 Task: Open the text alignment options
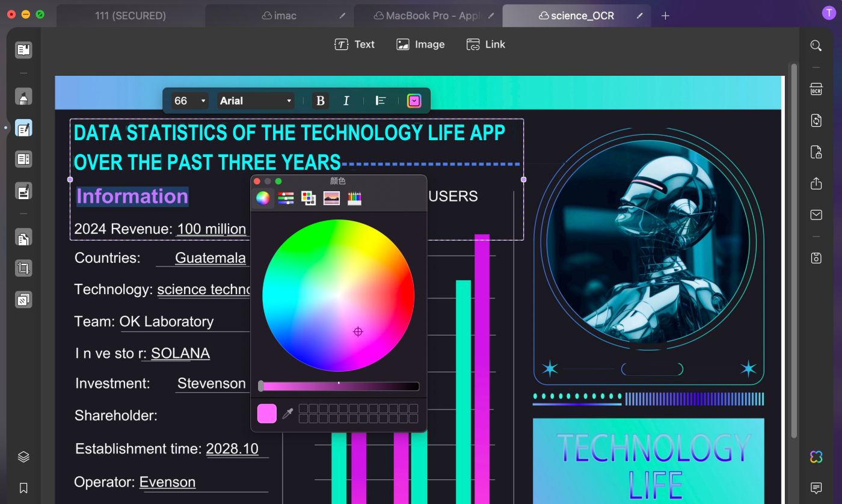[x=380, y=100]
